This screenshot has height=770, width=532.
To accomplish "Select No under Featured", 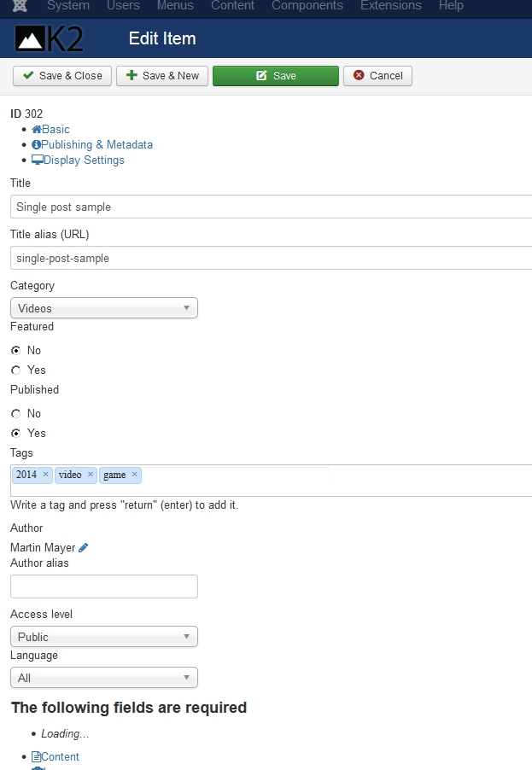I will pyautogui.click(x=16, y=351).
